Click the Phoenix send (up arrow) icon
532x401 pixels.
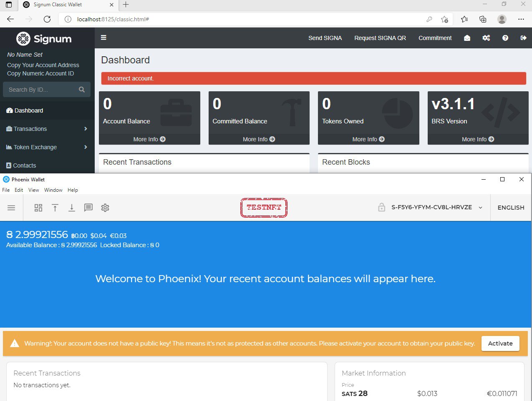tap(55, 208)
